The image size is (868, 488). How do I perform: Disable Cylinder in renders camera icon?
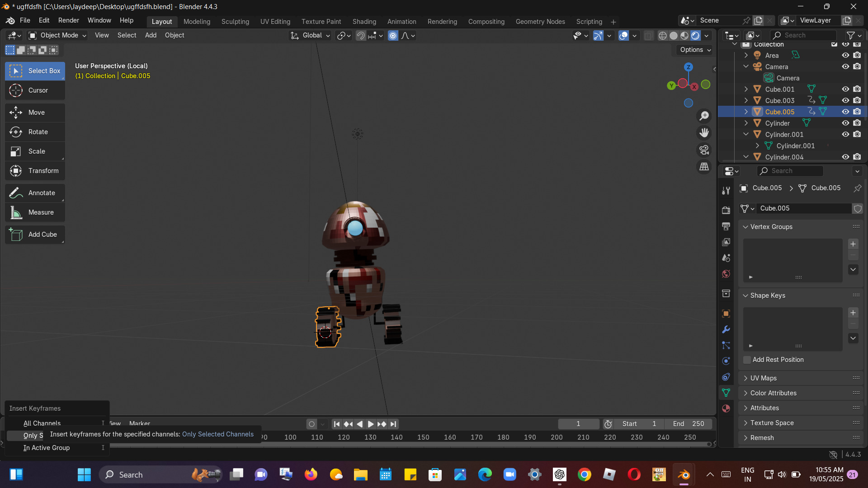857,123
